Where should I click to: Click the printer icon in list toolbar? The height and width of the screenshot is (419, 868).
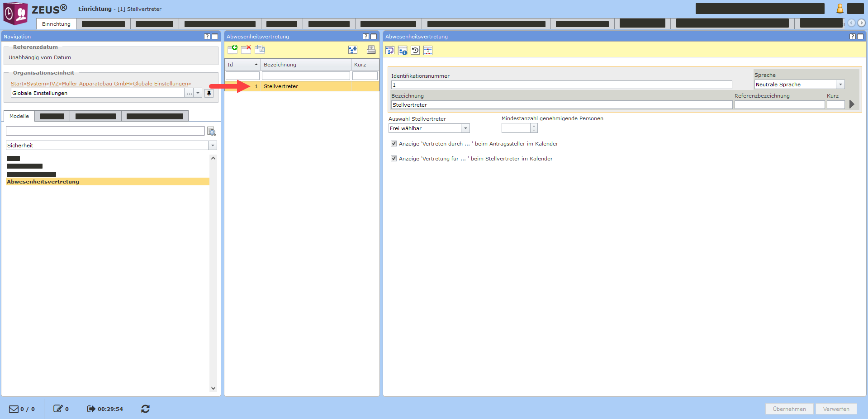click(x=371, y=50)
